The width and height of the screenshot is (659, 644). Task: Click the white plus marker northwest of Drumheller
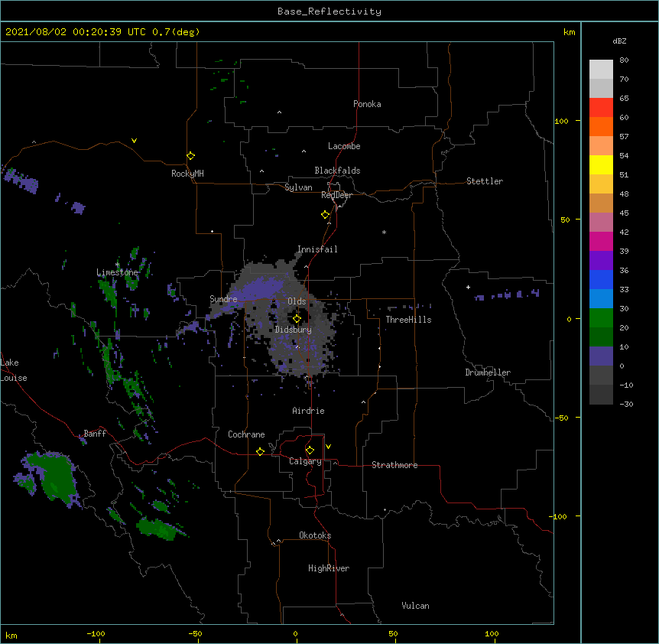coord(468,287)
